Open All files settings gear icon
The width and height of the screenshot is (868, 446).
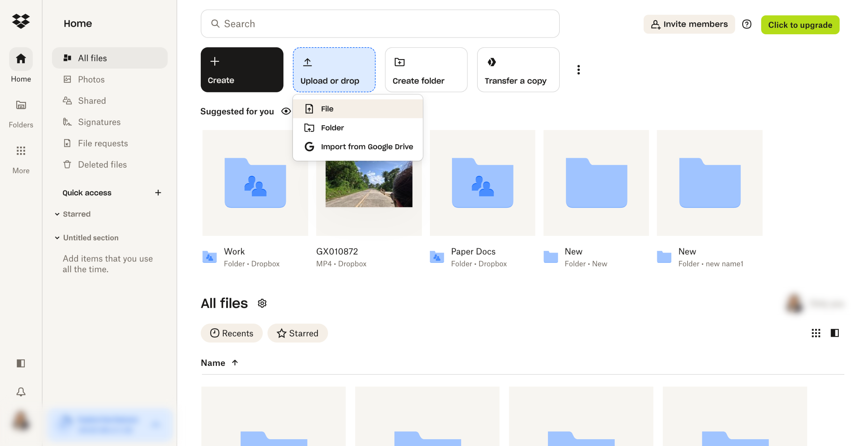click(x=262, y=303)
